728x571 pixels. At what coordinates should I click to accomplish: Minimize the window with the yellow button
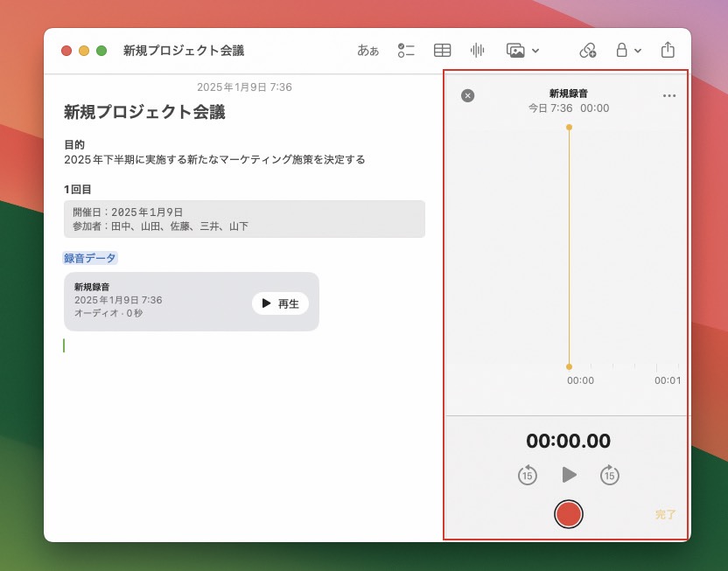(84, 51)
